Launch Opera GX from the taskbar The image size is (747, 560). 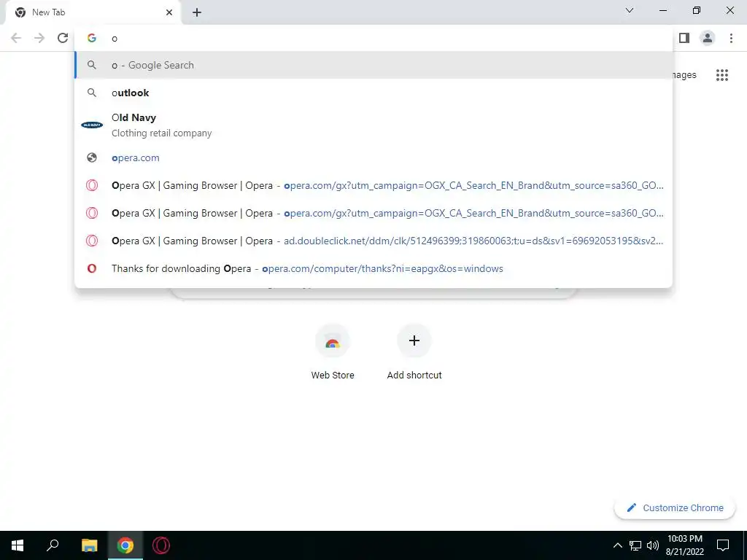pyautogui.click(x=161, y=545)
